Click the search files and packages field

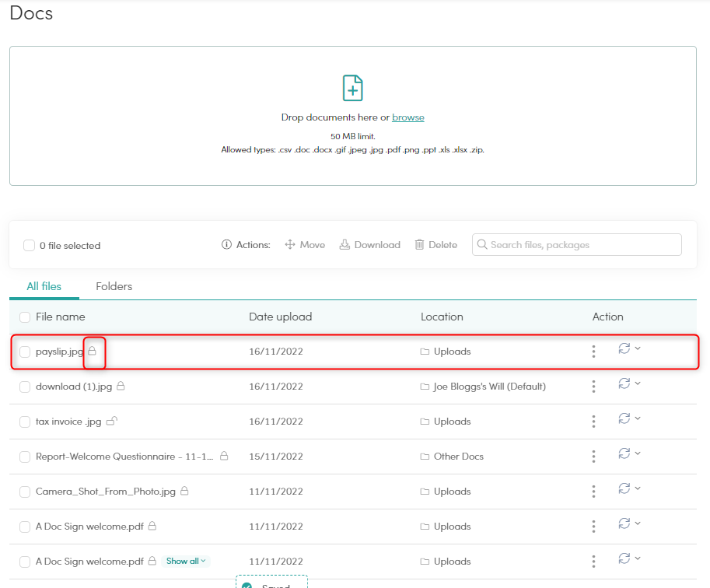576,244
